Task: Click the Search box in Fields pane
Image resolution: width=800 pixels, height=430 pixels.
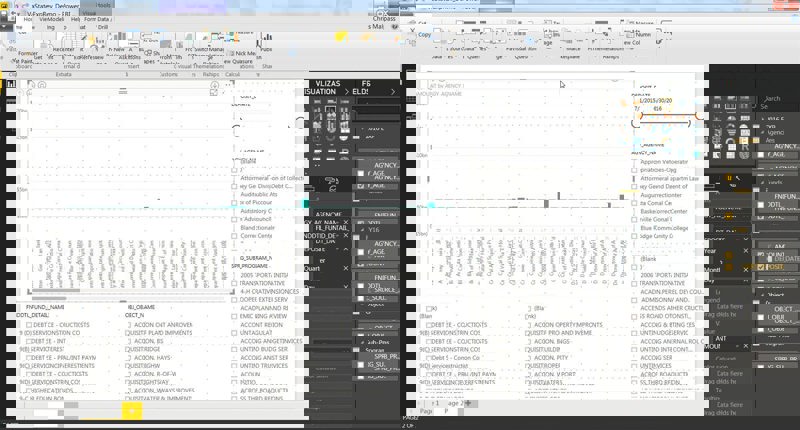Action: point(770,99)
